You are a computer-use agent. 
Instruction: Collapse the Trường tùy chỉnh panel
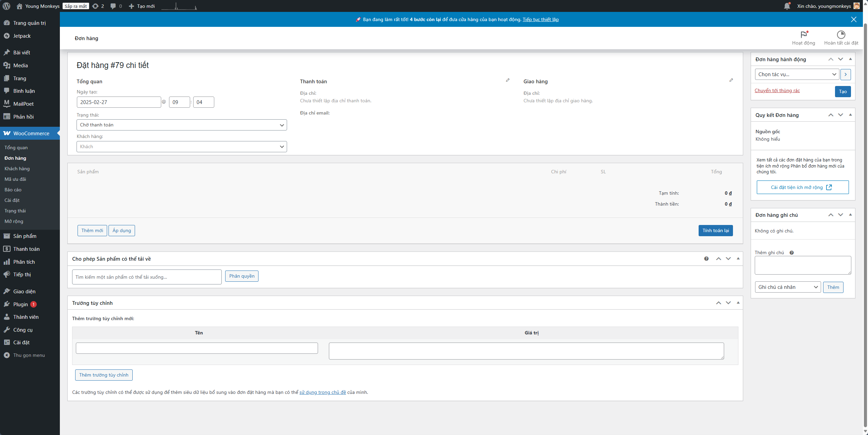738,303
